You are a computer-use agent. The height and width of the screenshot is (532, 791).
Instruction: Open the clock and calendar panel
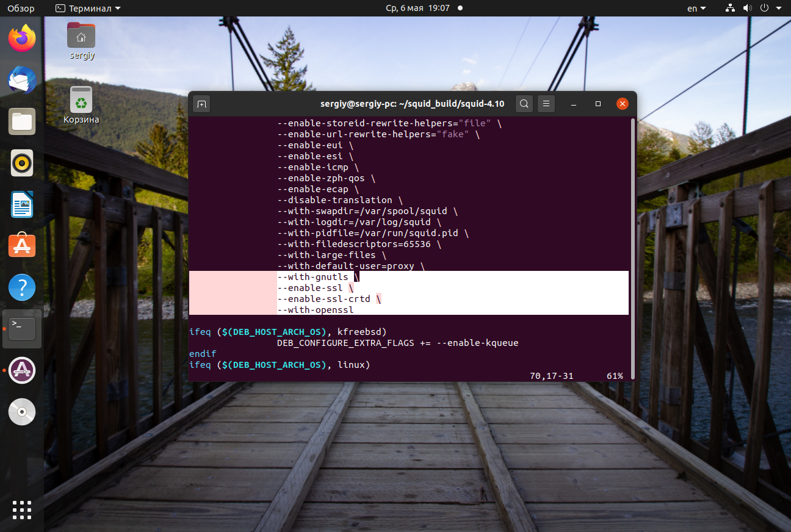tap(418, 9)
